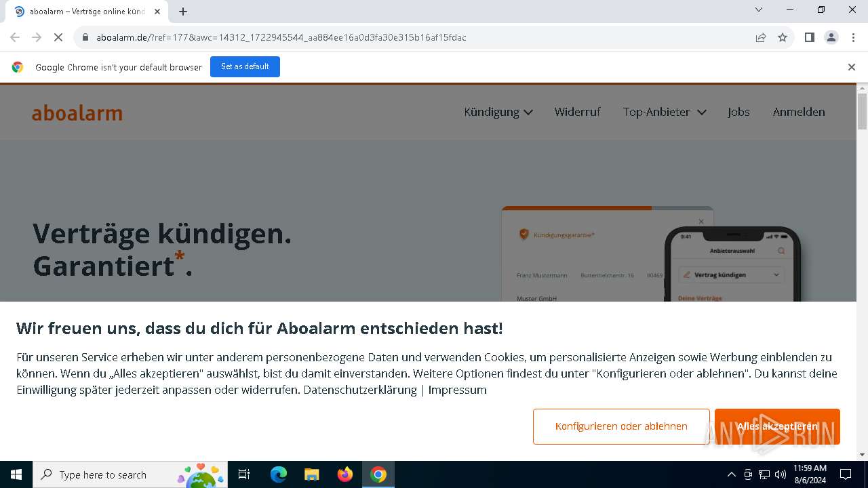Open tab search chevron
Viewport: 868px width, 488px height.
pos(759,9)
